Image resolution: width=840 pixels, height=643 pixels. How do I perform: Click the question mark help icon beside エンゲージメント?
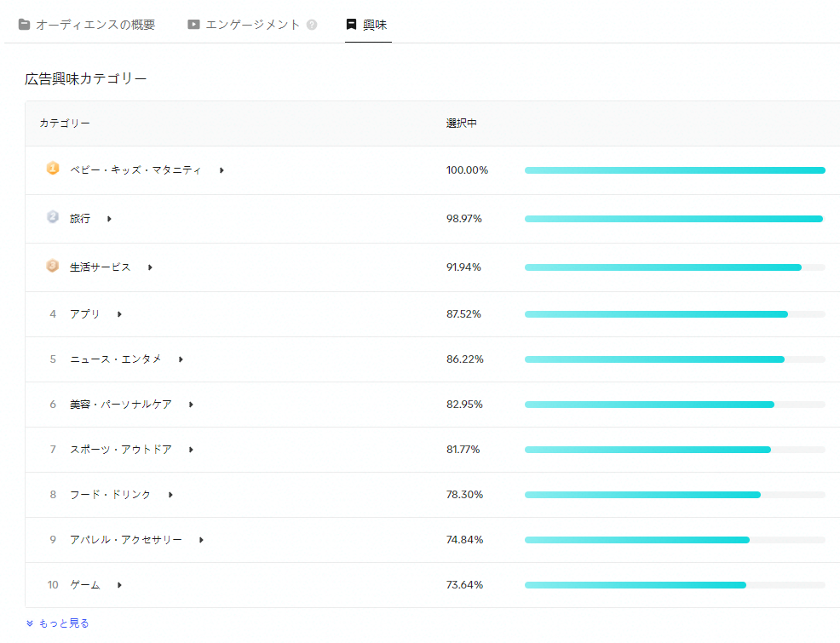[312, 25]
